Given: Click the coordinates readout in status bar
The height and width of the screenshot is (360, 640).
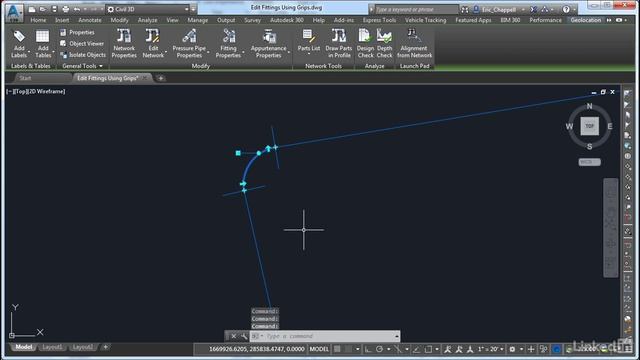Looking at the screenshot, I should [256, 349].
